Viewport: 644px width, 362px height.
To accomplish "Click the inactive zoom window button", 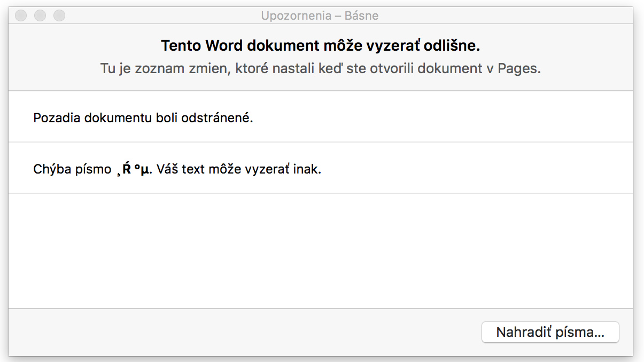I will (x=59, y=16).
